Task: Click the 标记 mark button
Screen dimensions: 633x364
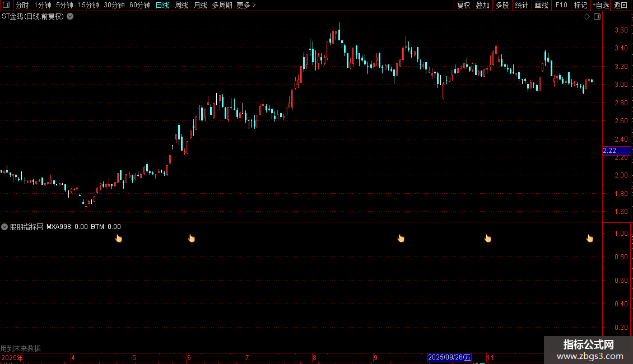Action: click(x=580, y=5)
